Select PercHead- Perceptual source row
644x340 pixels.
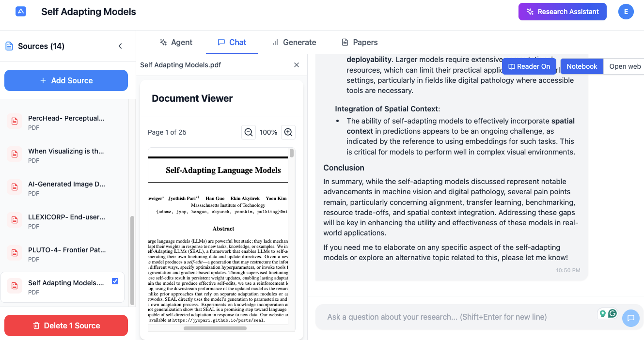point(63,123)
